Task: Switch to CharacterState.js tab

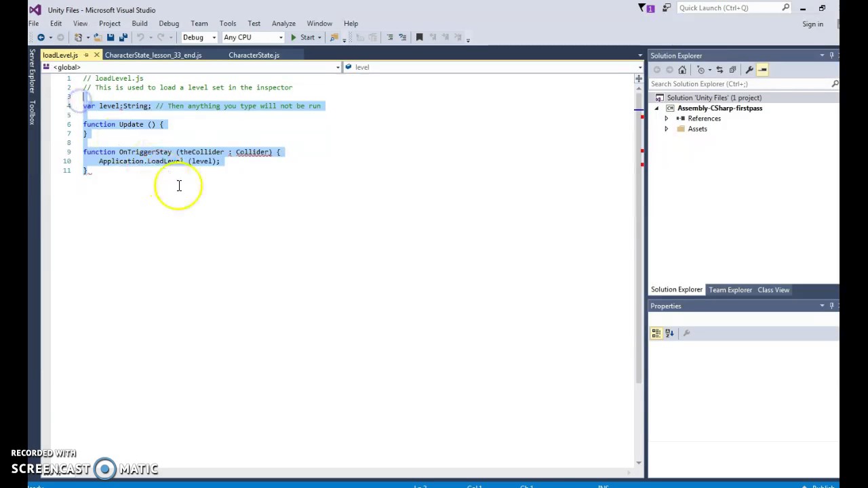Action: (x=254, y=55)
